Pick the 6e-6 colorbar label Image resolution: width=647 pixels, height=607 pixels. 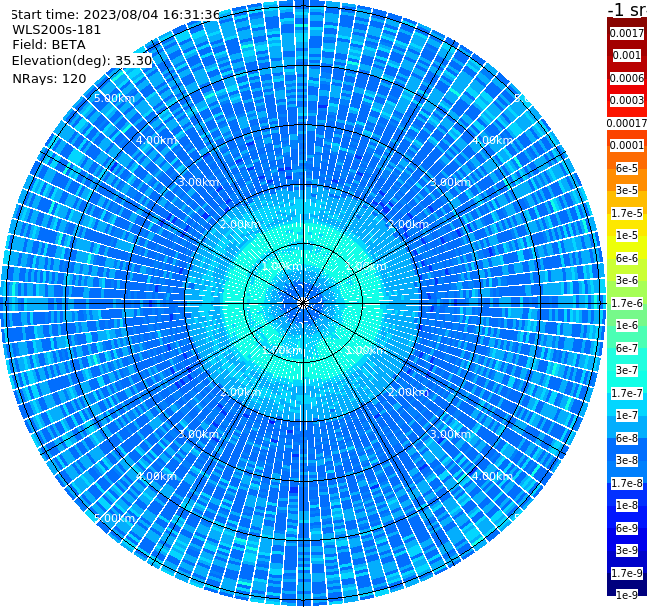tap(627, 258)
